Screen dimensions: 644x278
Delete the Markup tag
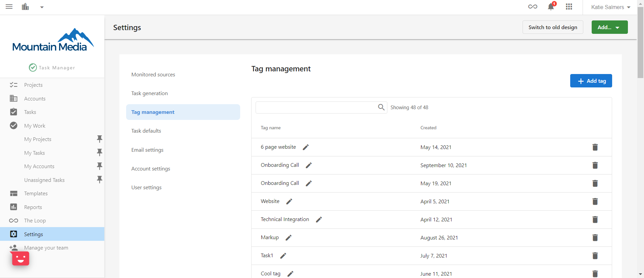[x=595, y=237]
